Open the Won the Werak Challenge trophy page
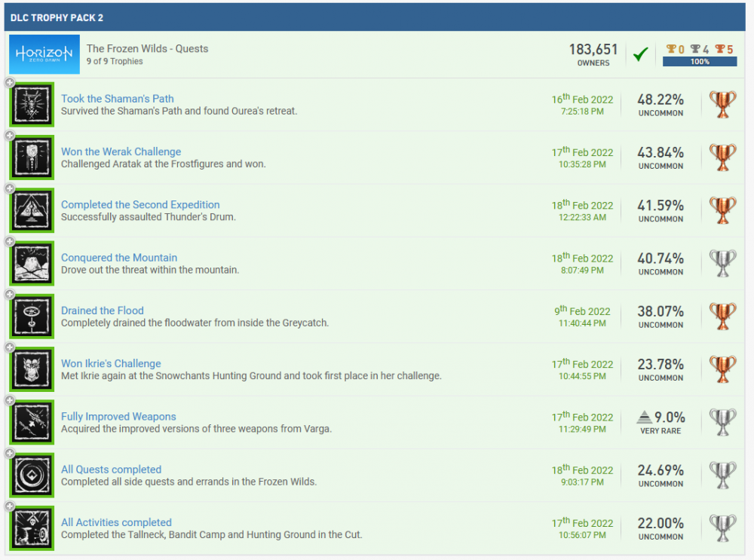The width and height of the screenshot is (754, 560). pos(121,151)
